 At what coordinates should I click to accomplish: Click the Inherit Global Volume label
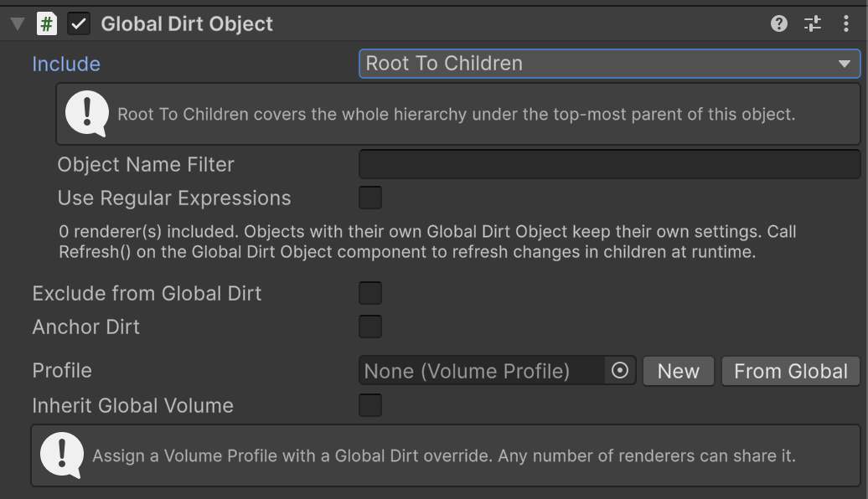click(x=133, y=405)
